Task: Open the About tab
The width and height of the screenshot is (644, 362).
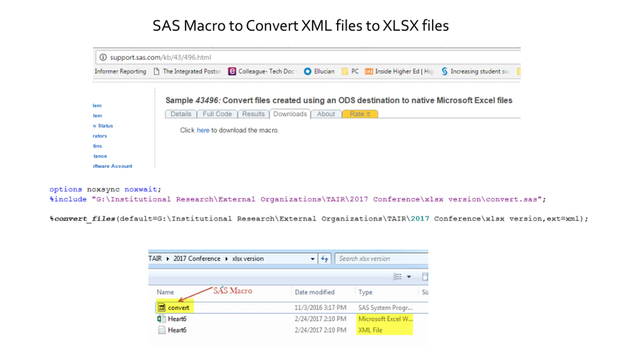Action: click(326, 114)
